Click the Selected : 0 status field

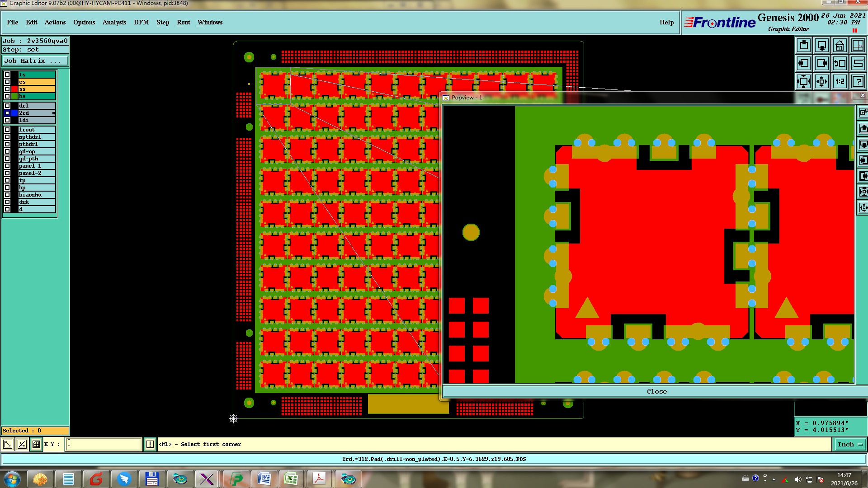click(x=35, y=431)
